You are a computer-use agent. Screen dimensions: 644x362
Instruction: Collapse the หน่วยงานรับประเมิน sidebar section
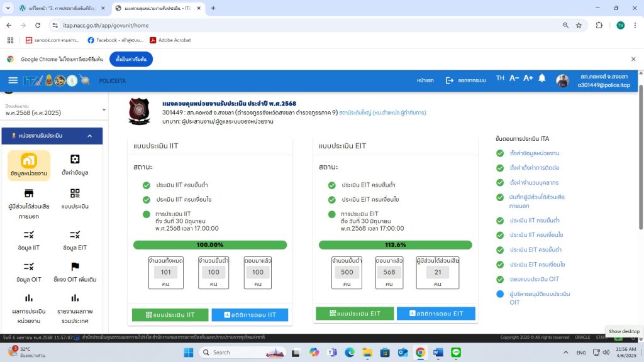89,136
